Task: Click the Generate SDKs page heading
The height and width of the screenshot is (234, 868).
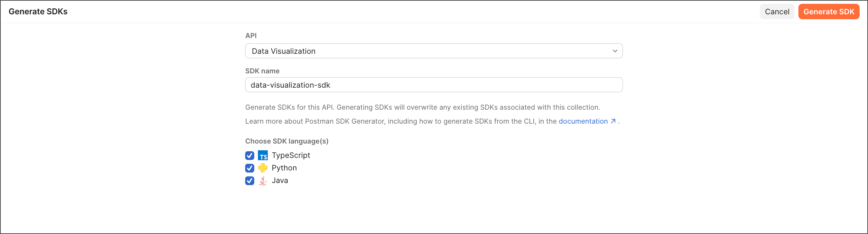Action: [38, 12]
